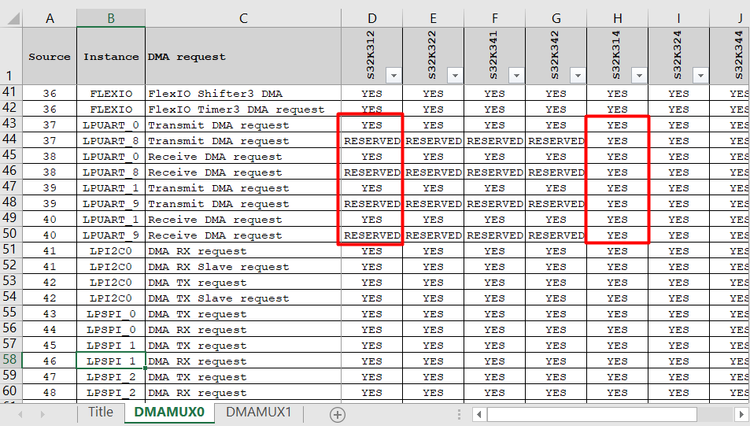Switch to the DMAMUX1 sheet tab
Image resolution: width=750 pixels, height=426 pixels.
pyautogui.click(x=258, y=412)
